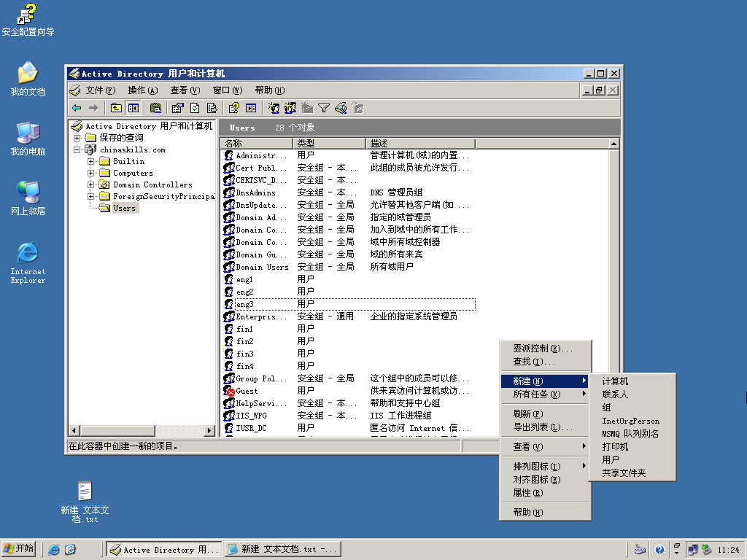Sort by the 名称 column header
The height and width of the screenshot is (560, 747).
[257, 144]
